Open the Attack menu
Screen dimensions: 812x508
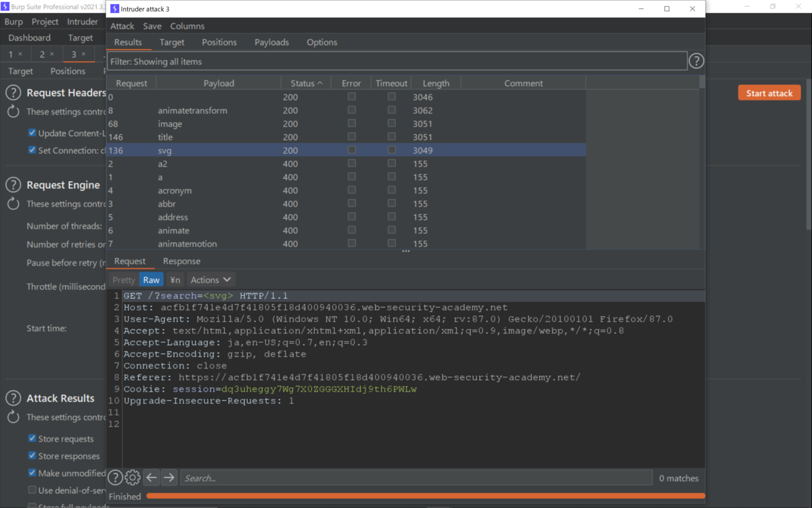coord(122,26)
